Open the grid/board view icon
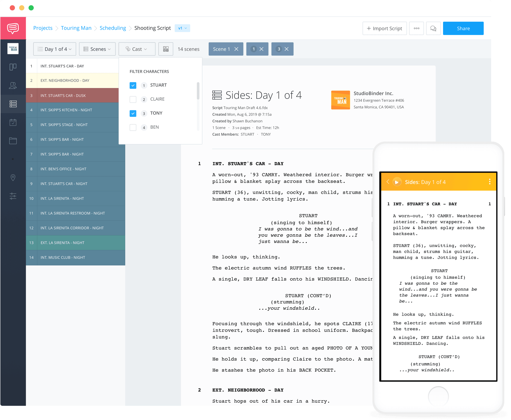The width and height of the screenshot is (511, 420). click(x=165, y=49)
